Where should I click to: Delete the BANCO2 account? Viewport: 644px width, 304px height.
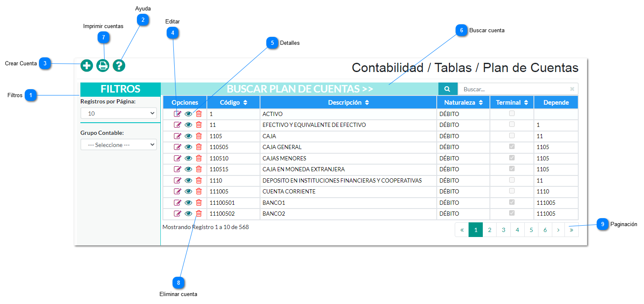[199, 214]
